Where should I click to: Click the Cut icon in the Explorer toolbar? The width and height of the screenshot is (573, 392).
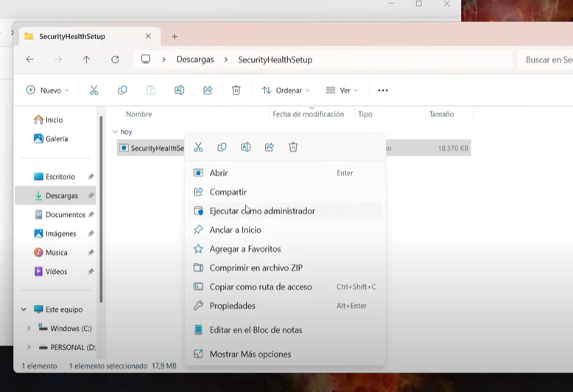pos(94,91)
